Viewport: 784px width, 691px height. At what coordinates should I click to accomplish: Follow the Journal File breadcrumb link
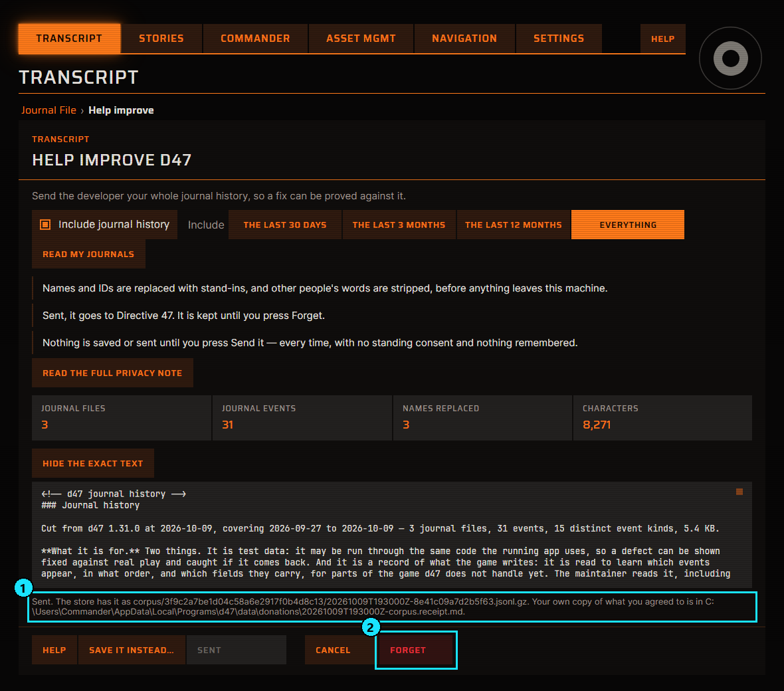[49, 110]
